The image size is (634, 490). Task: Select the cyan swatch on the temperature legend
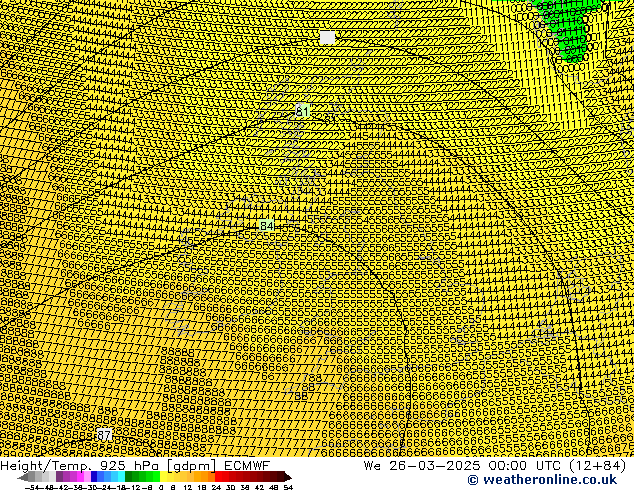[x=122, y=476]
